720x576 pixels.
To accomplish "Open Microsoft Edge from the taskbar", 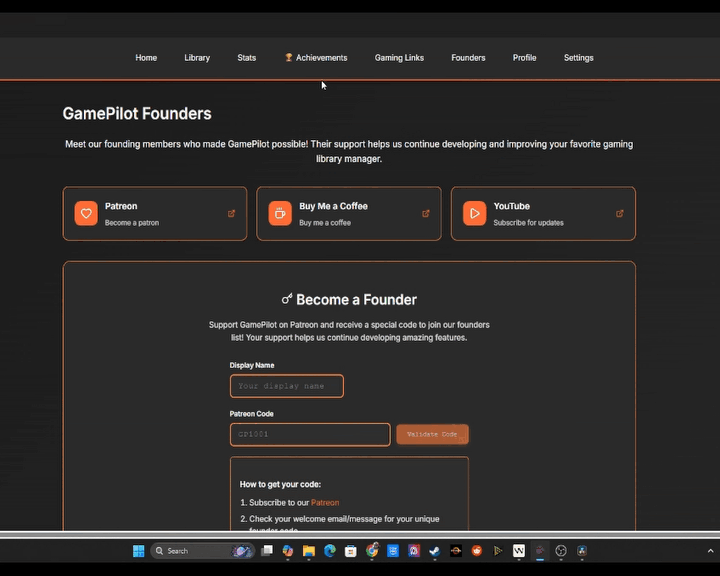I will tap(330, 551).
